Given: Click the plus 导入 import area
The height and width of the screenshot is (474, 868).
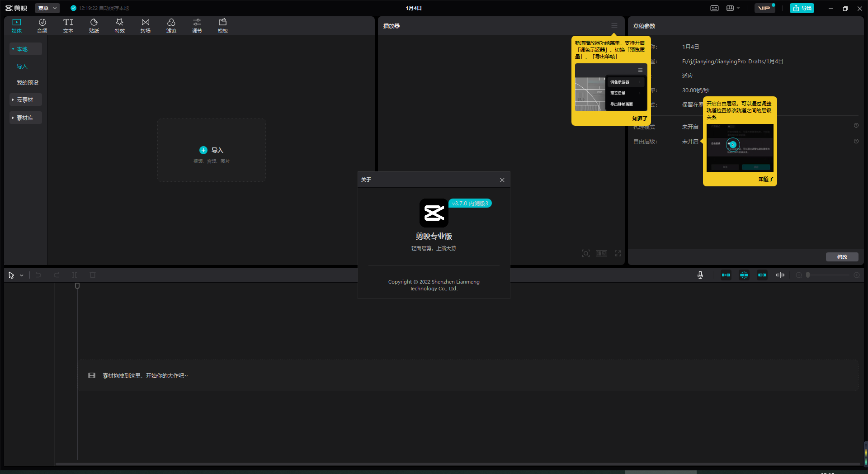Looking at the screenshot, I should click(212, 150).
